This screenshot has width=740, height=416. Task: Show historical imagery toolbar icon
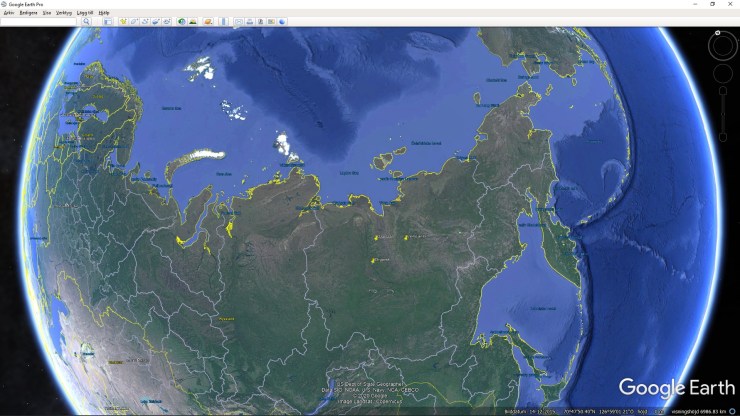pyautogui.click(x=182, y=21)
